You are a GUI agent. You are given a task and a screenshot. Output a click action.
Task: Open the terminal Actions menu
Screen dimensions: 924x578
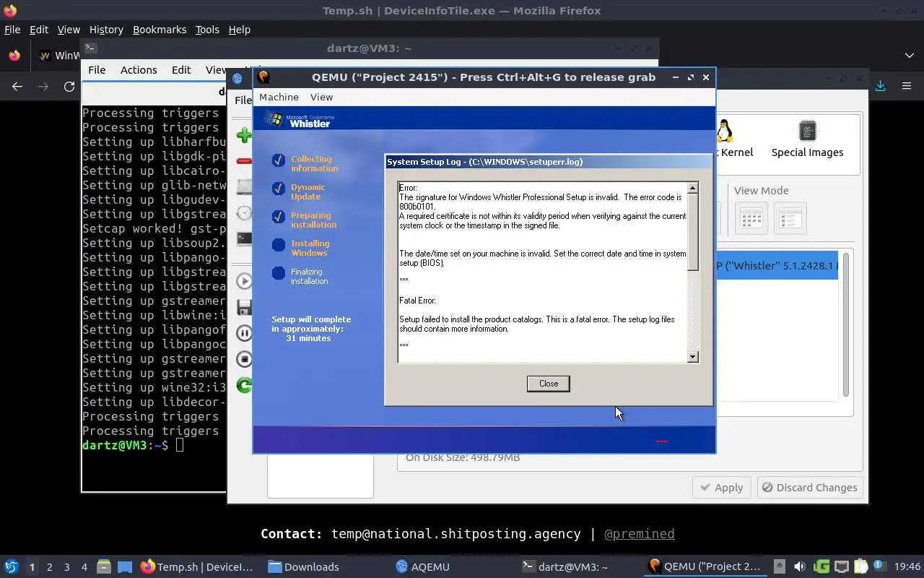point(139,70)
